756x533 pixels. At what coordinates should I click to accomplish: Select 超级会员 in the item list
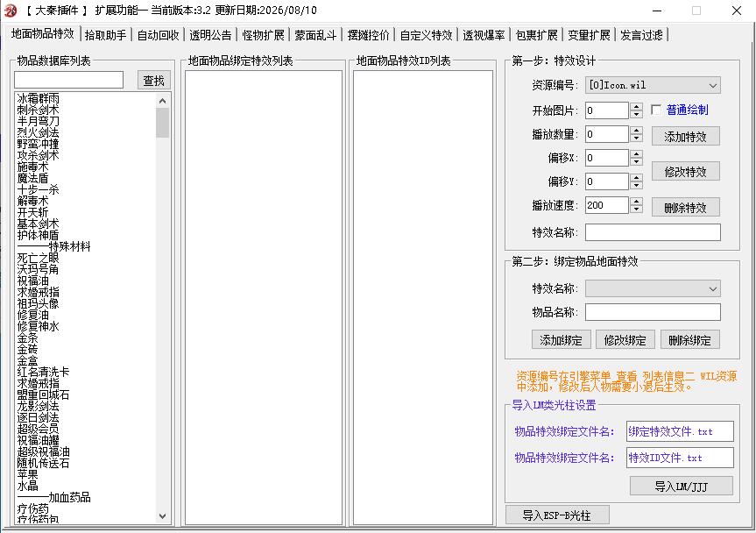click(38, 429)
